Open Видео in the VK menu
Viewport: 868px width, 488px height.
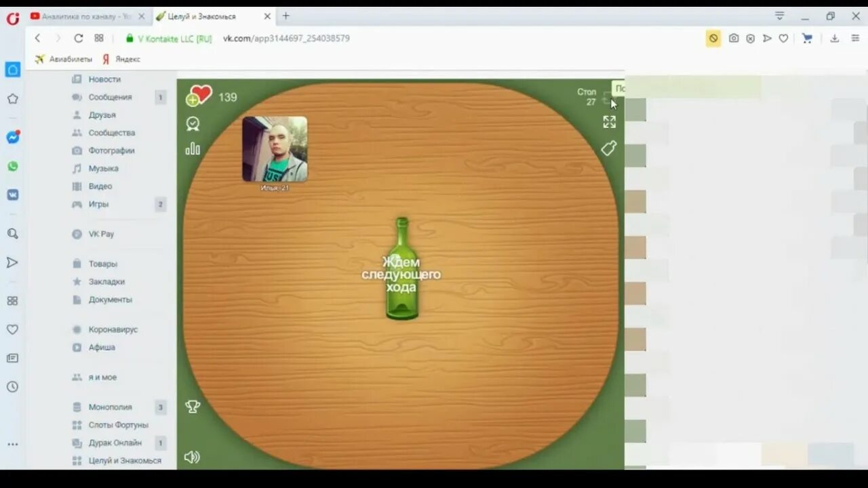click(100, 186)
